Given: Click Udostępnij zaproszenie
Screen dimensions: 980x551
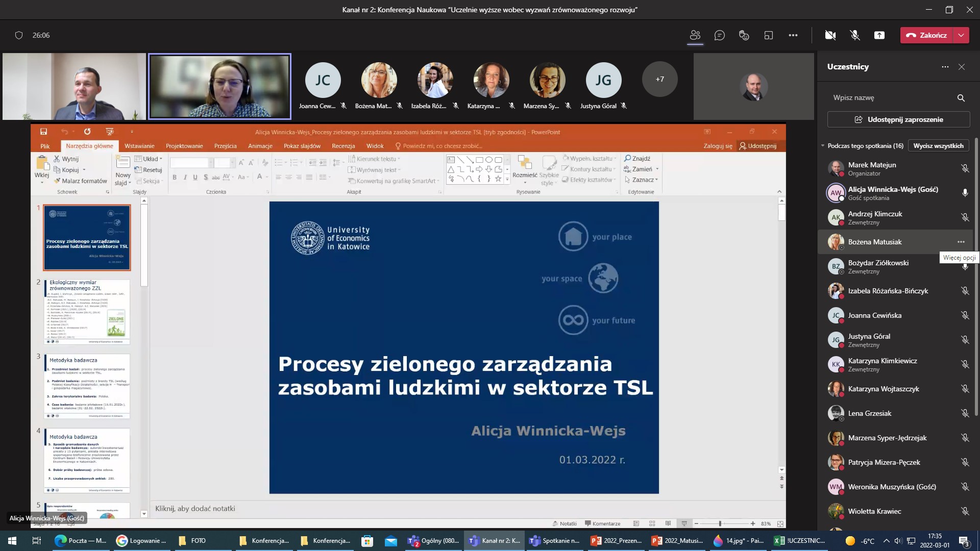Looking at the screenshot, I should coord(897,119).
